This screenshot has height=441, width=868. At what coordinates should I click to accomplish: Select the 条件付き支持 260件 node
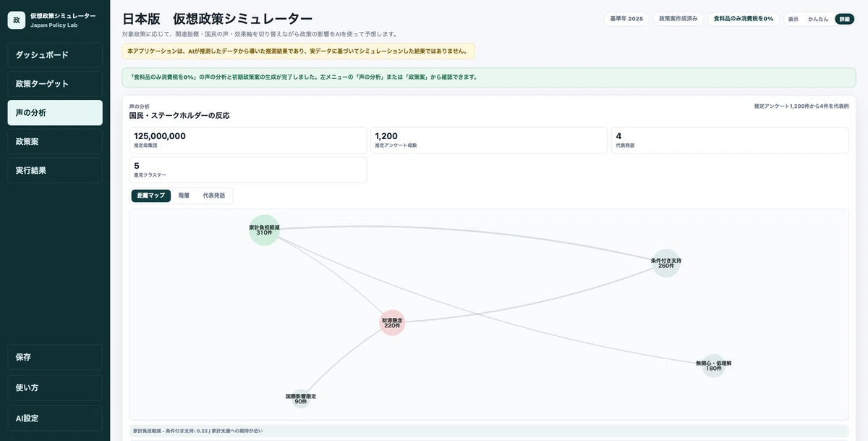pyautogui.click(x=666, y=263)
